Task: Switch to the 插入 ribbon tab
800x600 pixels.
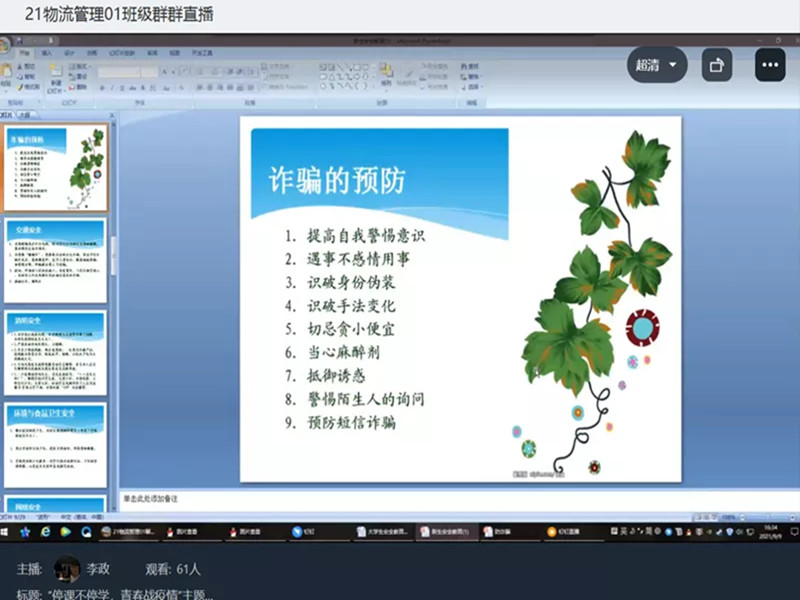Action: (x=46, y=52)
